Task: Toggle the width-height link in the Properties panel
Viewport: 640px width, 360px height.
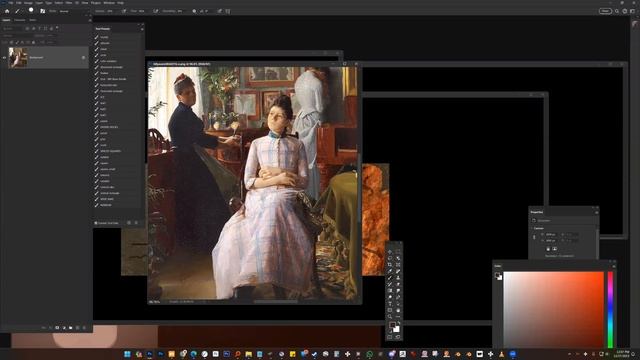Action: 534,237
